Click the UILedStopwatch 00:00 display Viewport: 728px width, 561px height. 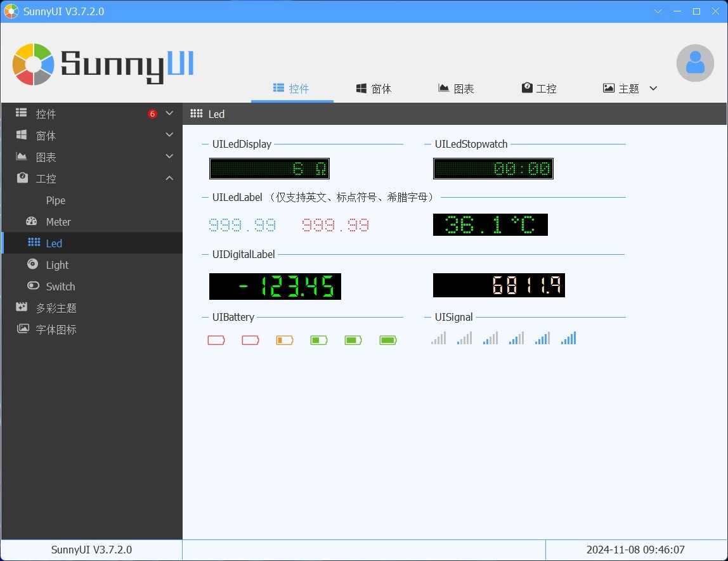pyautogui.click(x=493, y=169)
